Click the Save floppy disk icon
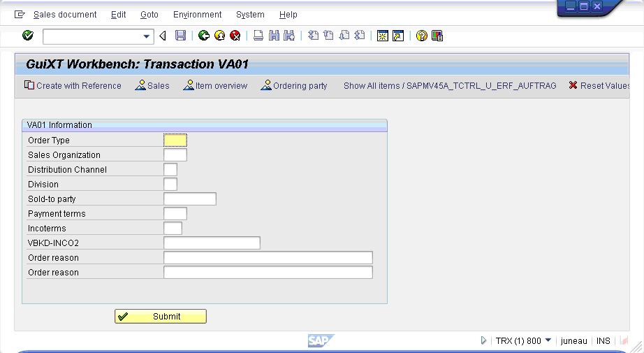Image resolution: width=644 pixels, height=353 pixels. point(180,36)
